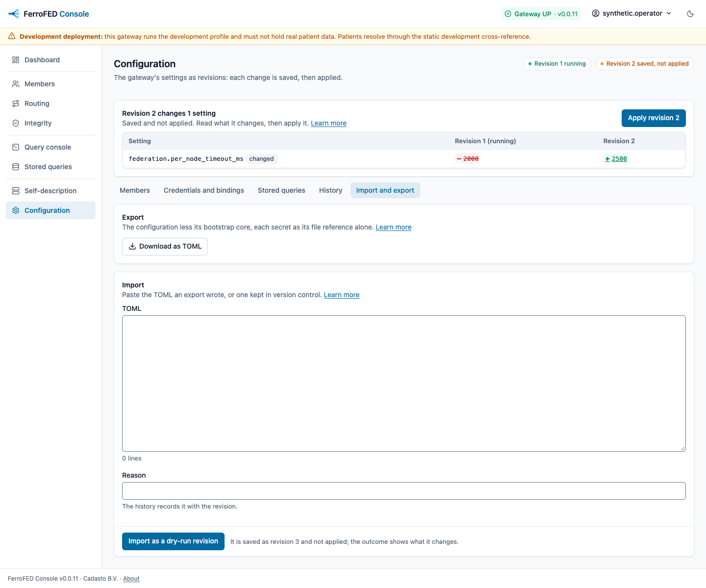Click into the Reason input field
Image resolution: width=706 pixels, height=588 pixels.
tap(404, 491)
